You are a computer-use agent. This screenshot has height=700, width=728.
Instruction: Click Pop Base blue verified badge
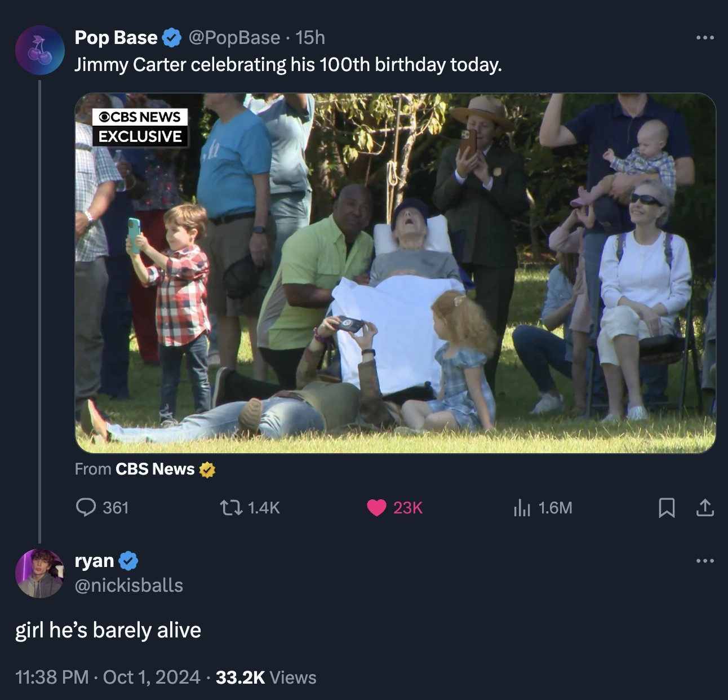pos(172,38)
